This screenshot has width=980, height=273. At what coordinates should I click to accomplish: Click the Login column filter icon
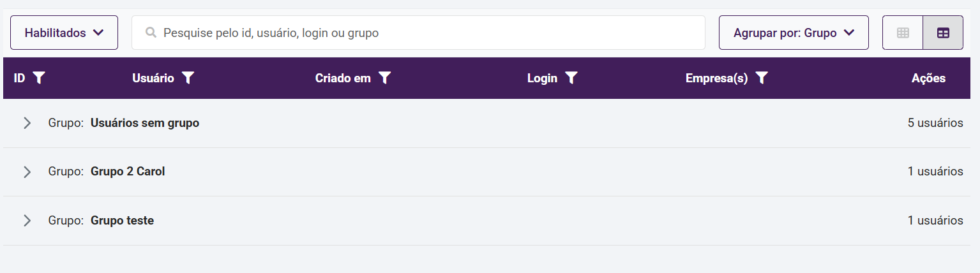tap(571, 78)
